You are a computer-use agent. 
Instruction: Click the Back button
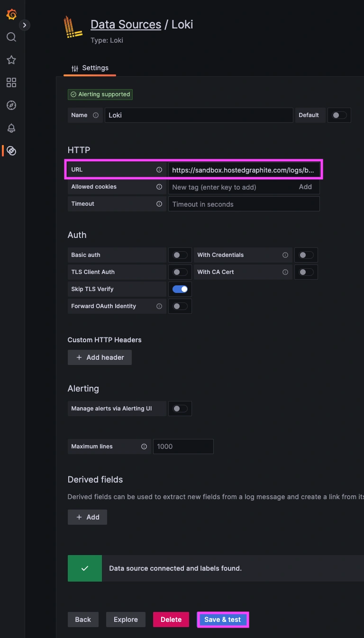click(83, 620)
